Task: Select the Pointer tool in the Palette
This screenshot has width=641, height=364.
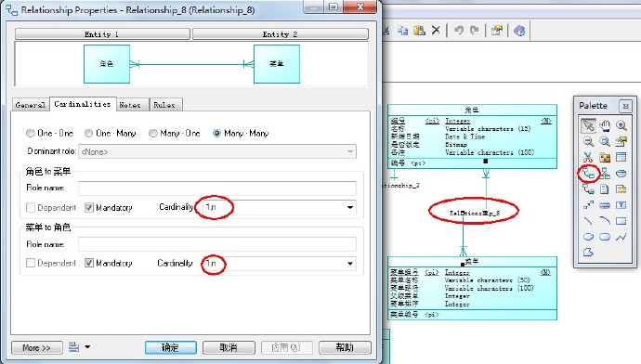Action: tap(588, 125)
